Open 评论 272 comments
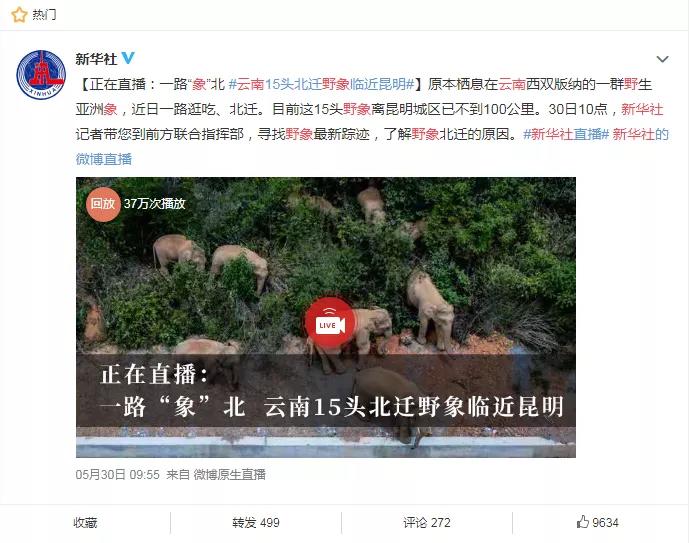The height and width of the screenshot is (543, 689). 427,522
